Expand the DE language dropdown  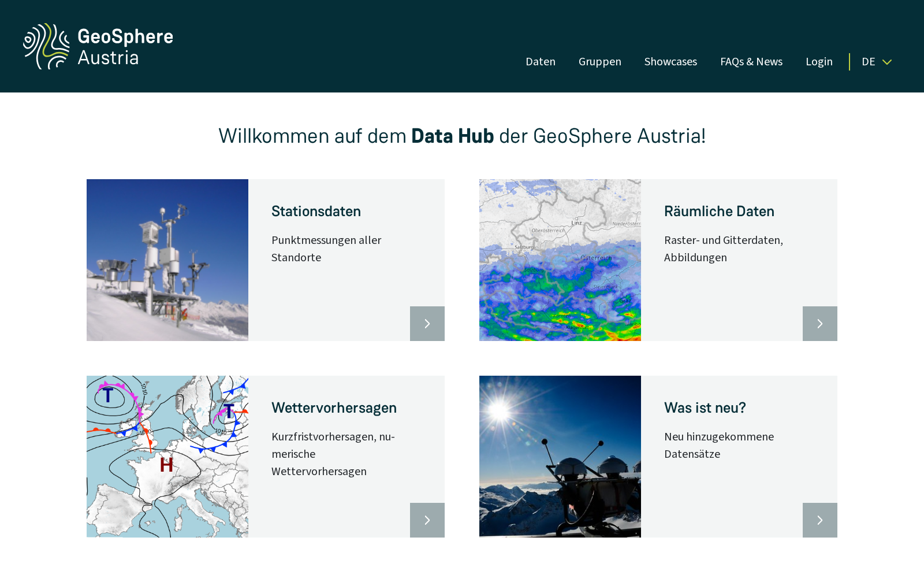(x=877, y=62)
